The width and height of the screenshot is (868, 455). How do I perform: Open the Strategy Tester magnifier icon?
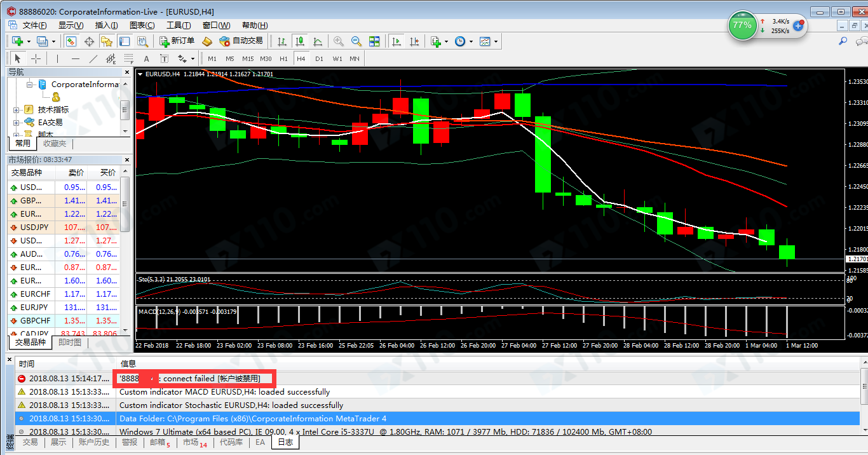[142, 41]
